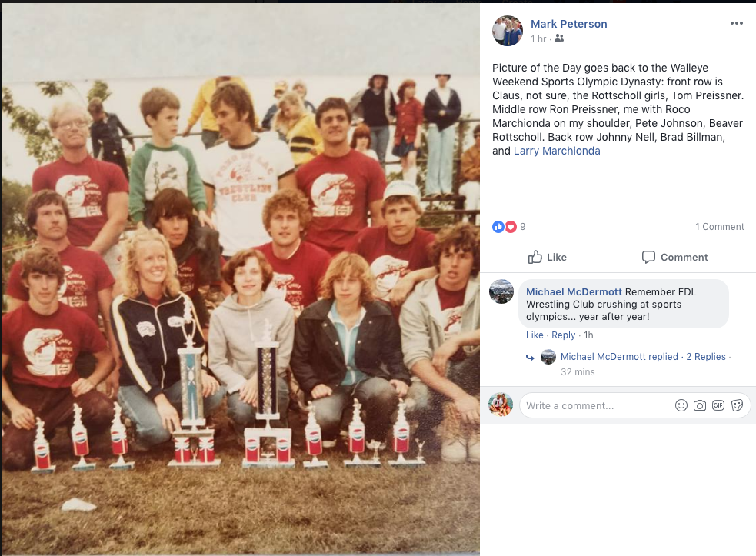The width and height of the screenshot is (756, 556).
Task: Open Mark Peterson's profile name link
Action: pyautogui.click(x=569, y=24)
